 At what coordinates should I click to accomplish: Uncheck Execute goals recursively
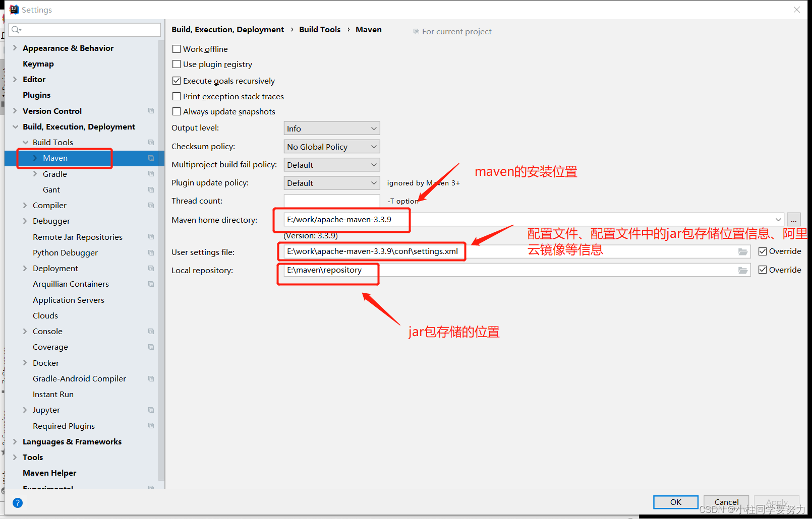pos(177,81)
